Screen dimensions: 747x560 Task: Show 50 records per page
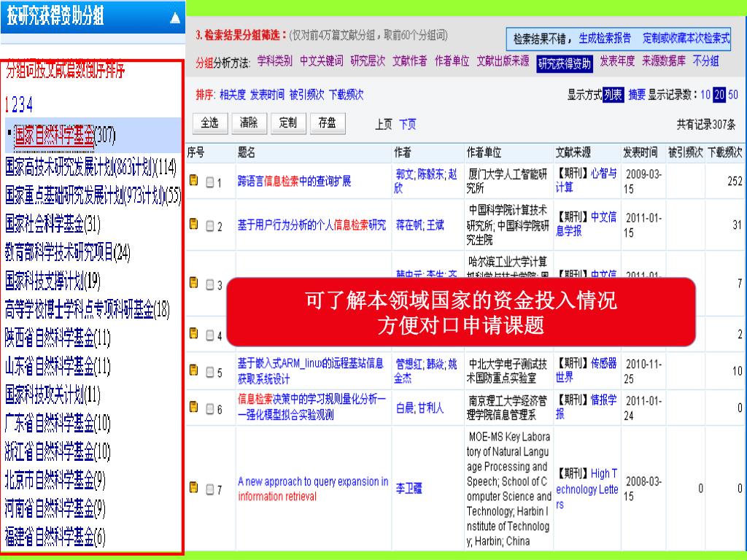(732, 95)
